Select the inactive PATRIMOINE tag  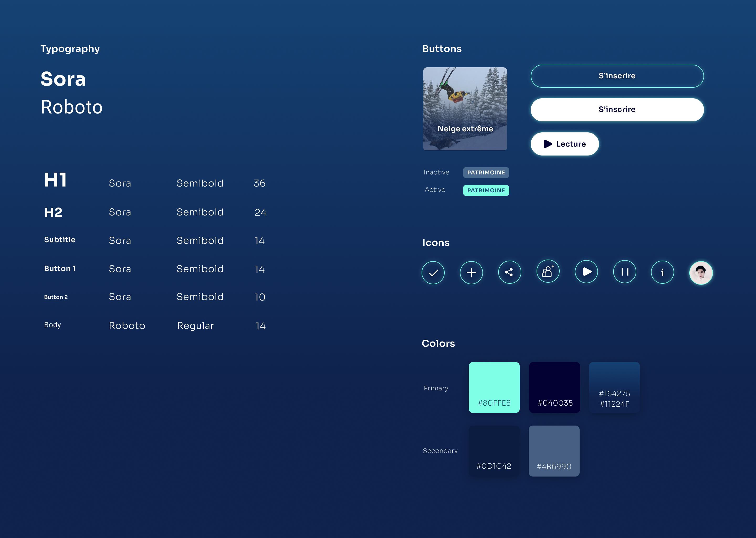[486, 173]
